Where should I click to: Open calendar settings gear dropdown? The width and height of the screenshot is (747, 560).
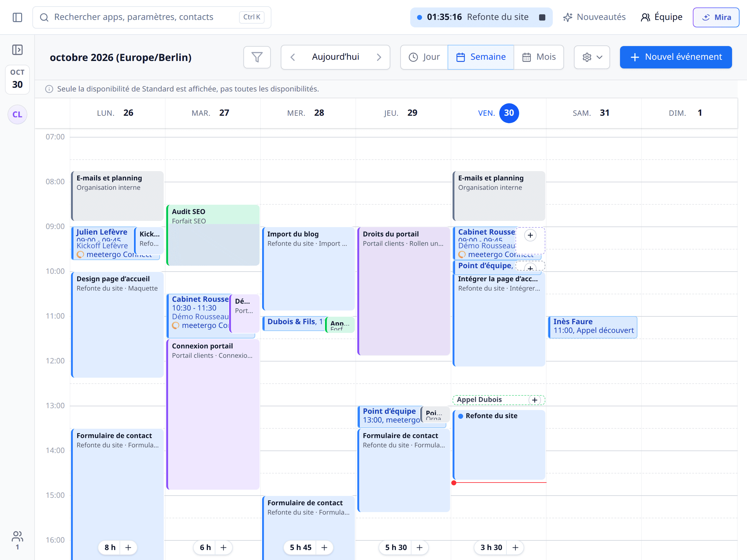[x=592, y=57]
